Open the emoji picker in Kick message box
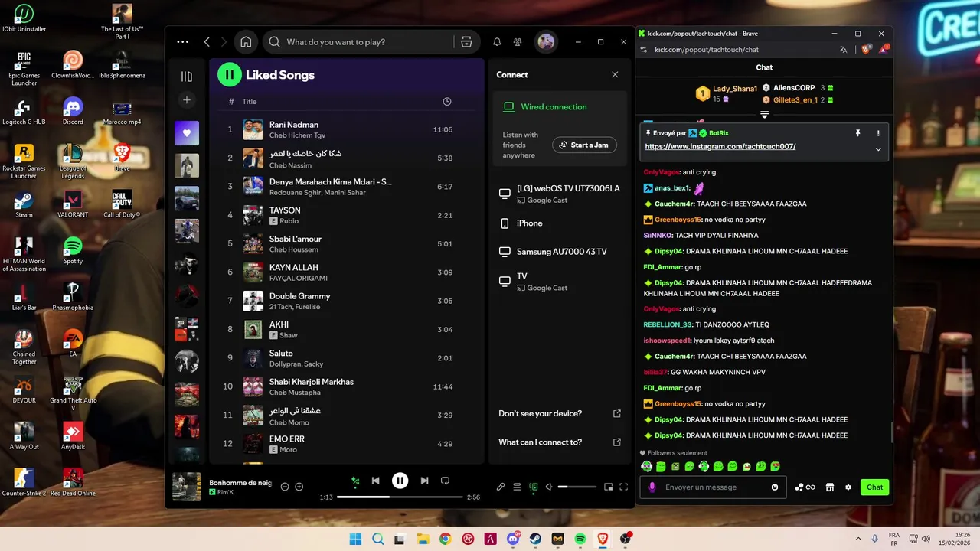The width and height of the screenshot is (980, 551). [775, 487]
